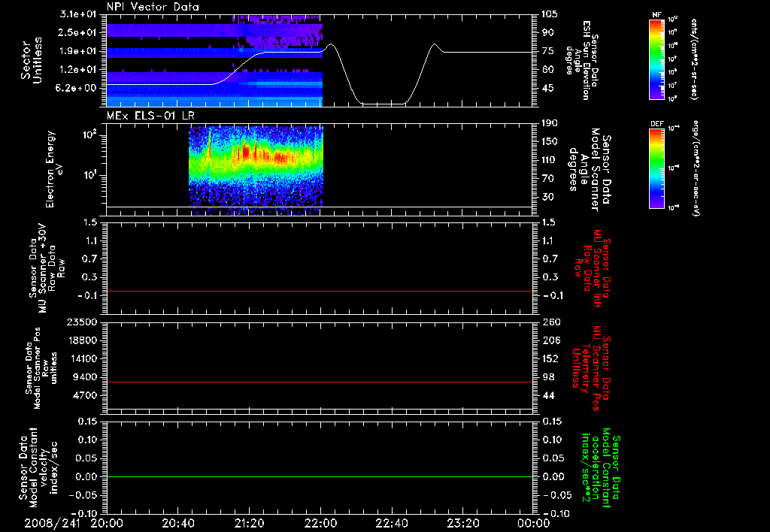
Task: Click the DEF color bar units label
Action: [696, 168]
